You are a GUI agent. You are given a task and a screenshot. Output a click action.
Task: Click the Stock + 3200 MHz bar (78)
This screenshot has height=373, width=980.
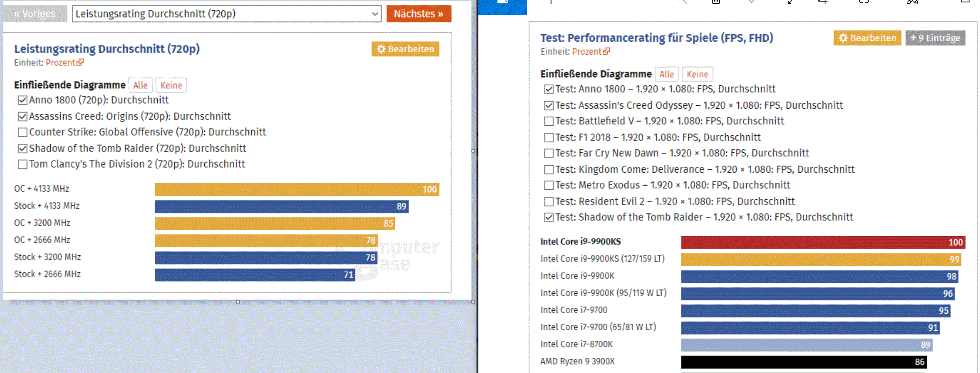tap(266, 258)
